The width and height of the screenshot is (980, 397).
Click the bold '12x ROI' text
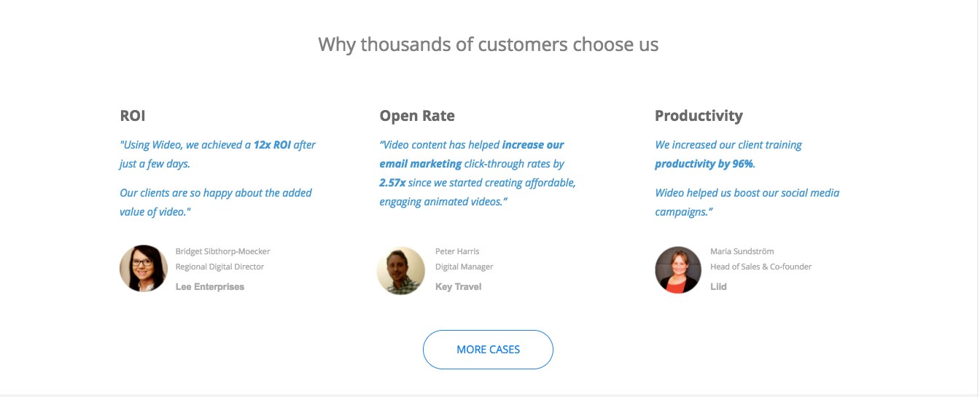pos(272,145)
